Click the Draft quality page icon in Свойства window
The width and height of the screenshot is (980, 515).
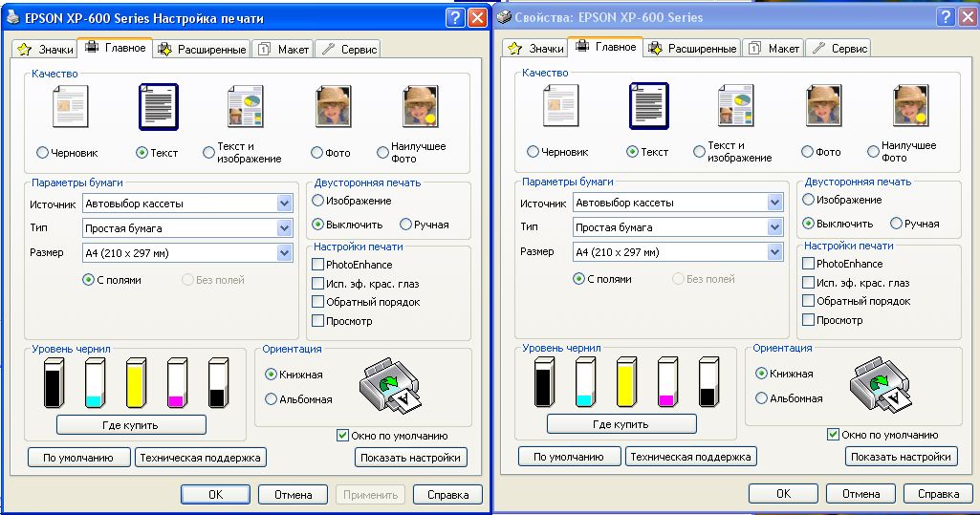click(560, 106)
